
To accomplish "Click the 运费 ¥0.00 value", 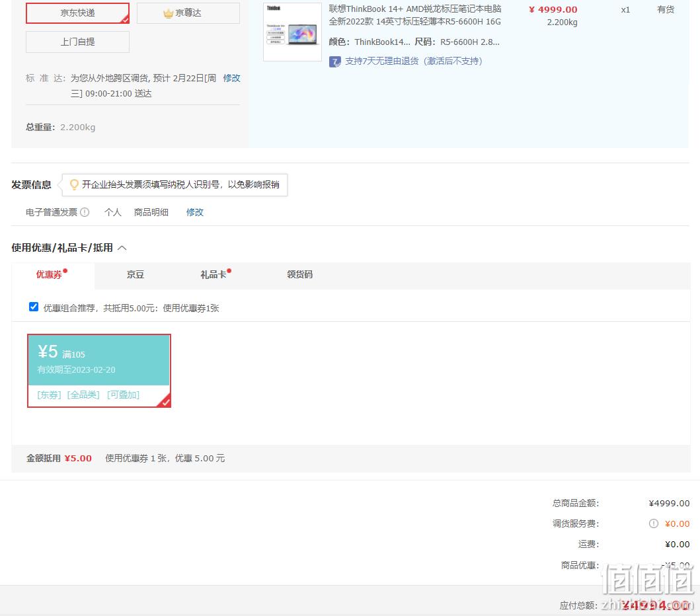I will [678, 544].
